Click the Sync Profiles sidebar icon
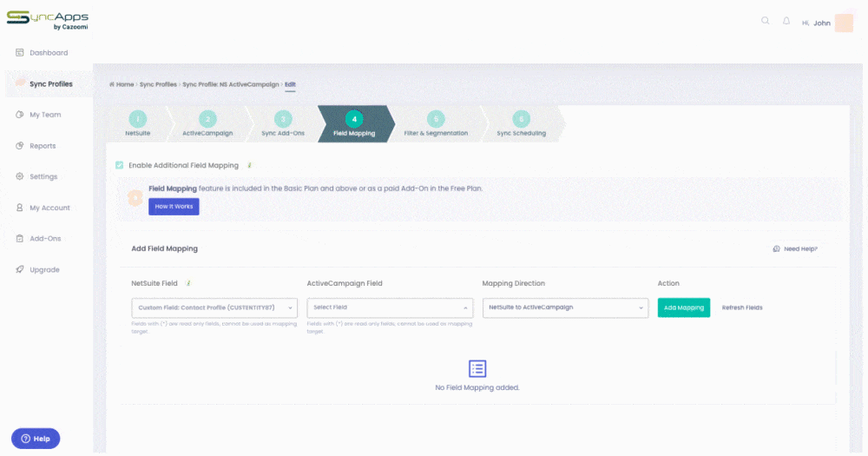868x456 pixels. coord(20,83)
